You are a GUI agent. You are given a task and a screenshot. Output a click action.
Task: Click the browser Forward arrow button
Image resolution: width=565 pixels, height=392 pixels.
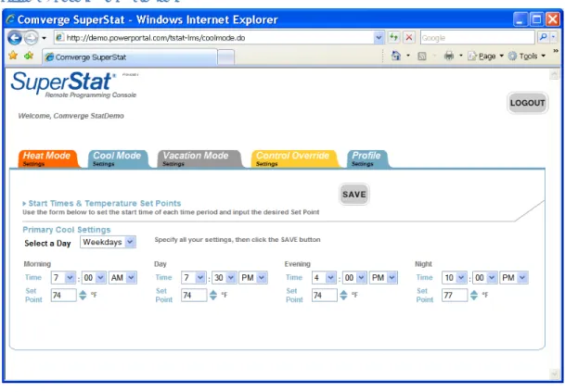[31, 38]
